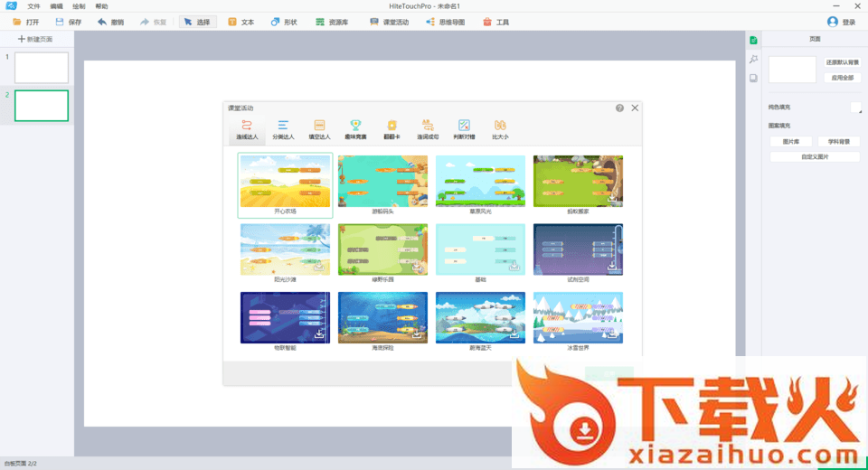Click the 自定义图片 button
Viewport: 868px width, 470px height.
click(x=815, y=156)
